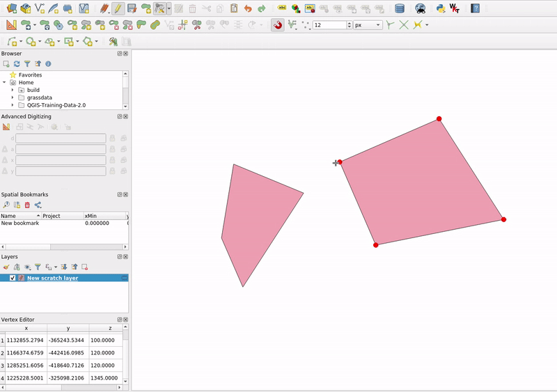The image size is (557, 392).
Task: Toggle the yellow Enable Tracing icon
Action: 417,24
